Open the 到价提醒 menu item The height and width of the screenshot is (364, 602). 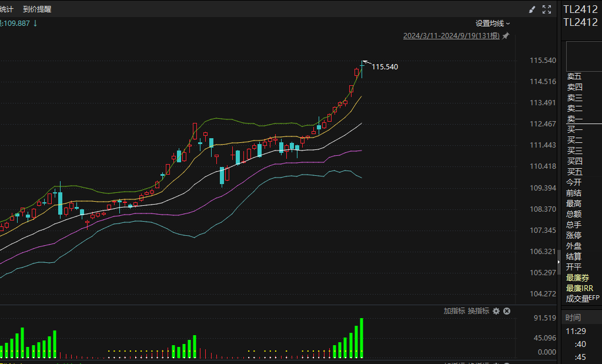coord(37,9)
